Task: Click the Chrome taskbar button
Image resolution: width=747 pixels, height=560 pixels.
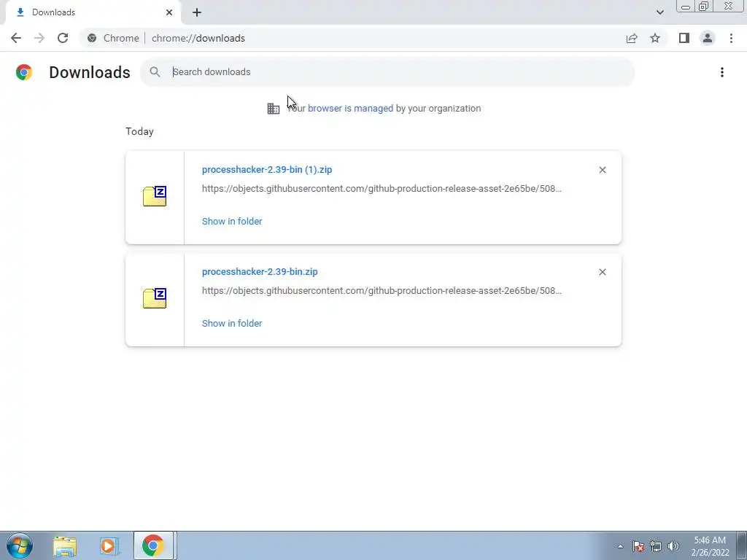Action: tap(153, 545)
